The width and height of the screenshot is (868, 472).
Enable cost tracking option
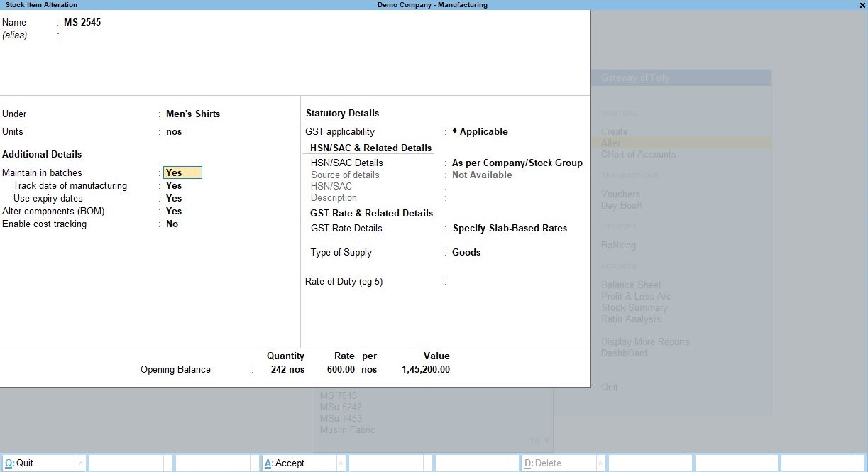(x=172, y=224)
